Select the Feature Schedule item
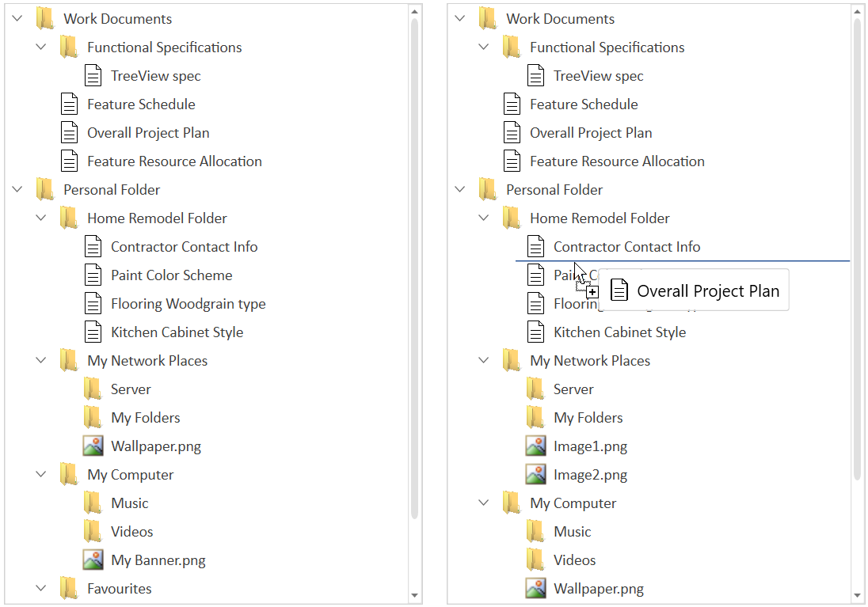The width and height of the screenshot is (868, 607). (x=140, y=104)
